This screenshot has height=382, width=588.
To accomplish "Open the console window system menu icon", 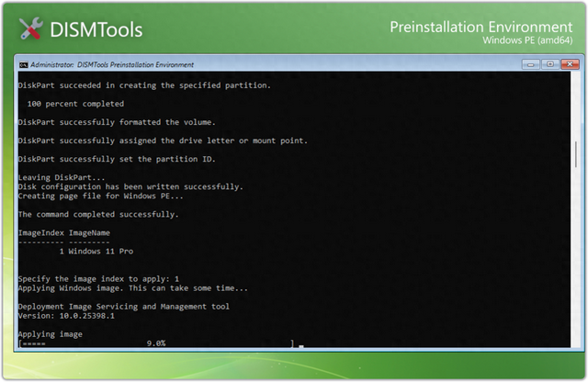I will pyautogui.click(x=24, y=65).
